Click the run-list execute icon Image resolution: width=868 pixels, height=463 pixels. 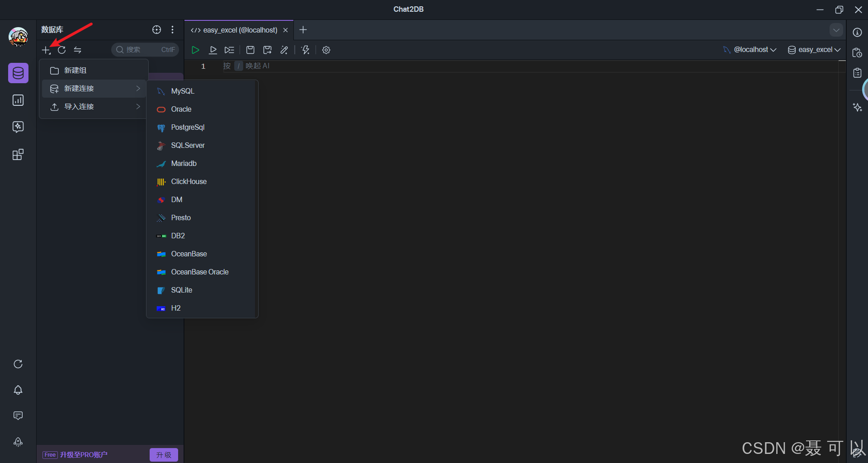click(x=230, y=50)
